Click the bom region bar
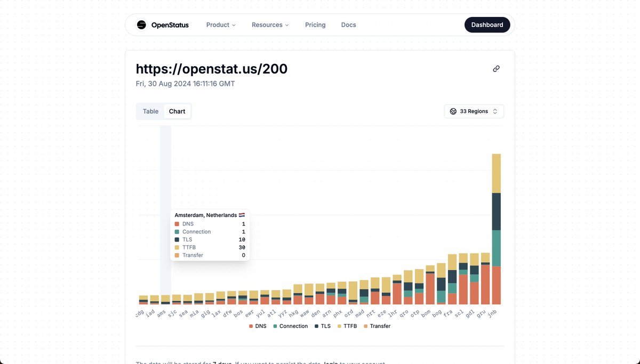 coord(430,285)
